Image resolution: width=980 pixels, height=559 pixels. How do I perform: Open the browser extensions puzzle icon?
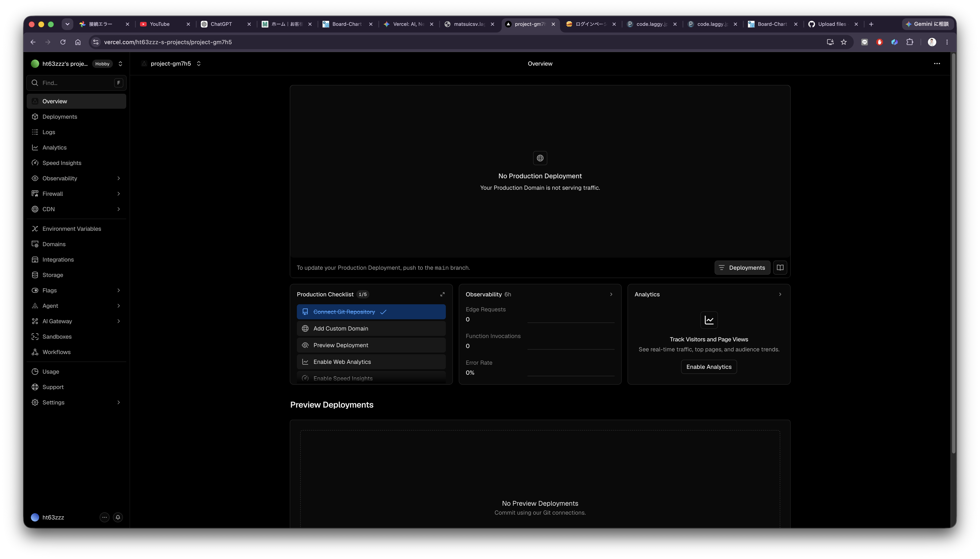point(910,42)
